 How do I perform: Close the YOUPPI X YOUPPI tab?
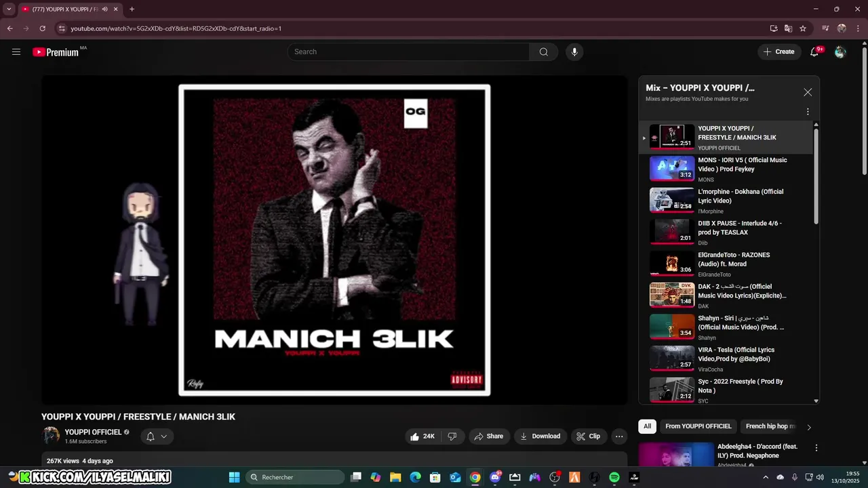tap(116, 9)
